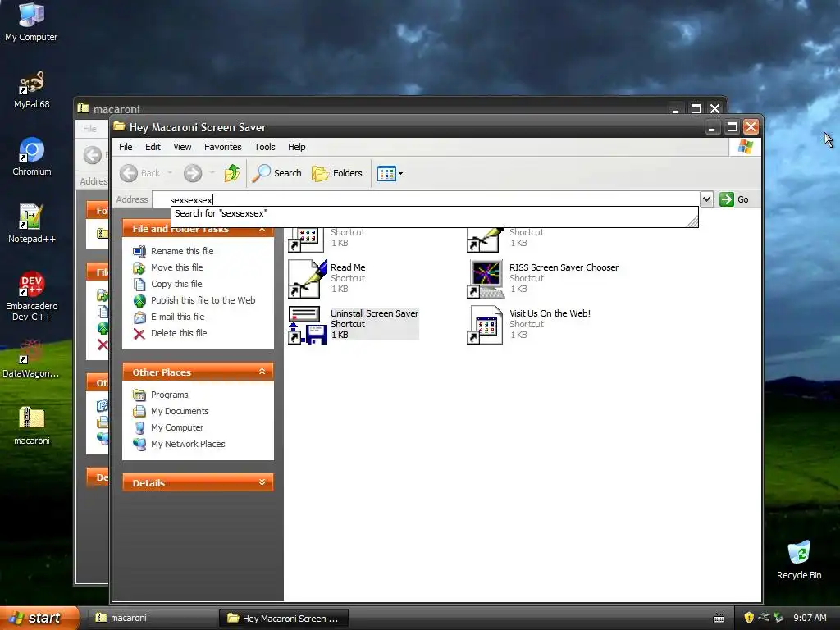Select RISS Screen Saver Chooser icon
Image resolution: width=840 pixels, height=630 pixels.
coord(486,279)
